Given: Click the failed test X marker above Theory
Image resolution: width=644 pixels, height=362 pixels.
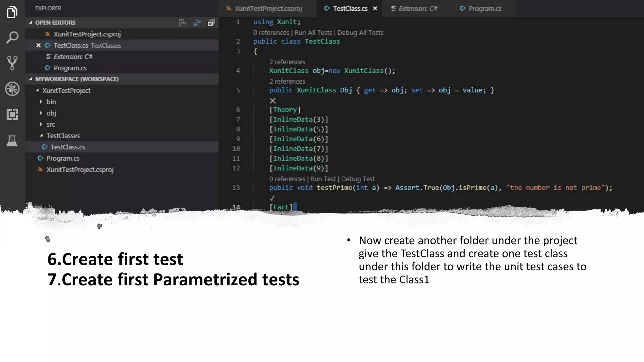Looking at the screenshot, I should (273, 101).
